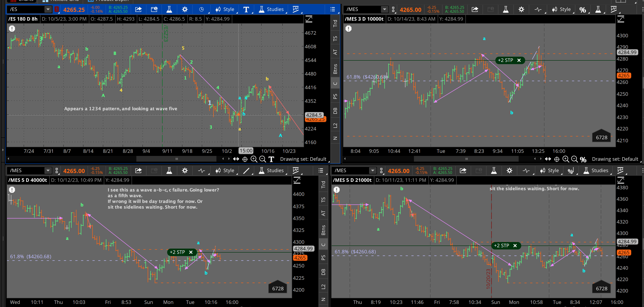Zoom in on /ES chart
This screenshot has height=307, width=644.
click(x=254, y=159)
